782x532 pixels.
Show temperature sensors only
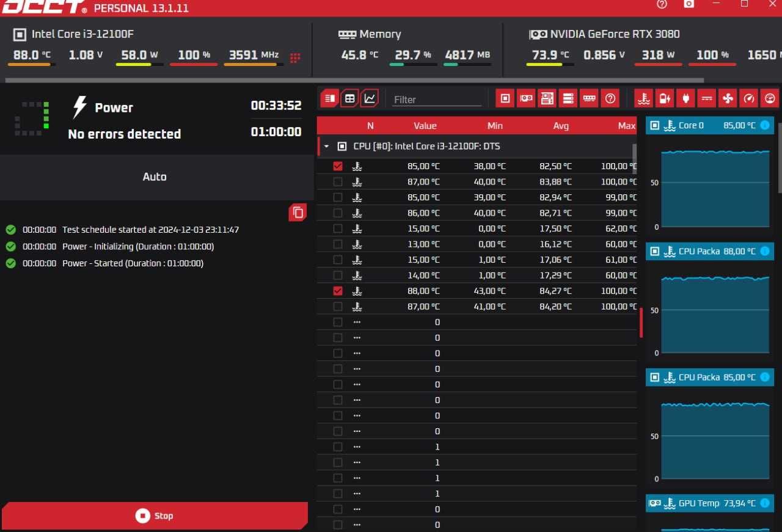[644, 98]
